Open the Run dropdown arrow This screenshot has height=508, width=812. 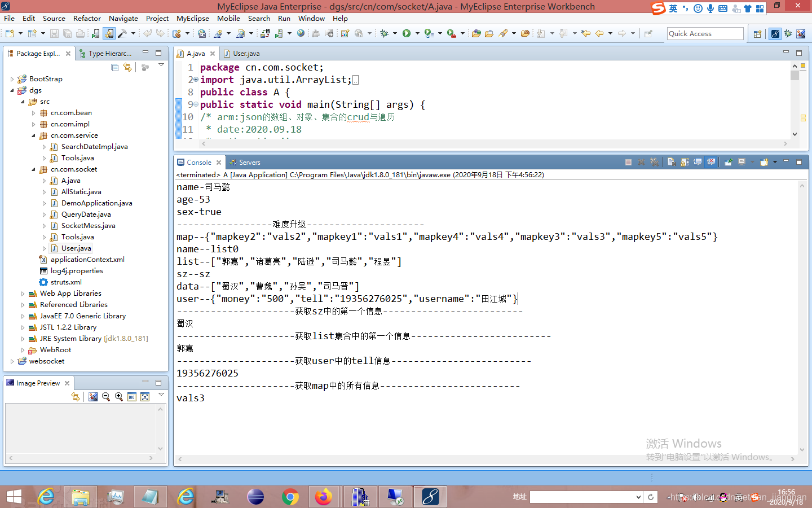tap(417, 33)
